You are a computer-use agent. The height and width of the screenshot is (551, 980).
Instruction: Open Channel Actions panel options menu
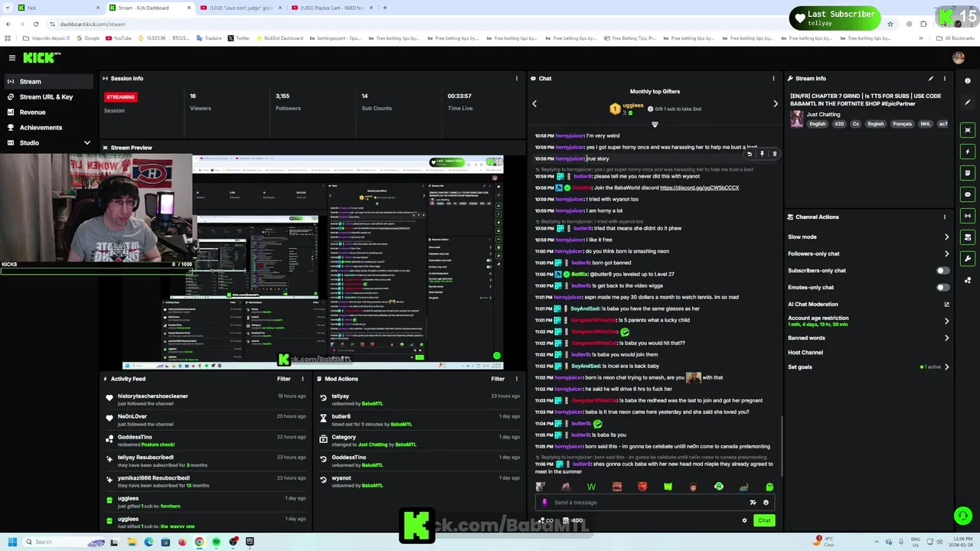tap(944, 217)
